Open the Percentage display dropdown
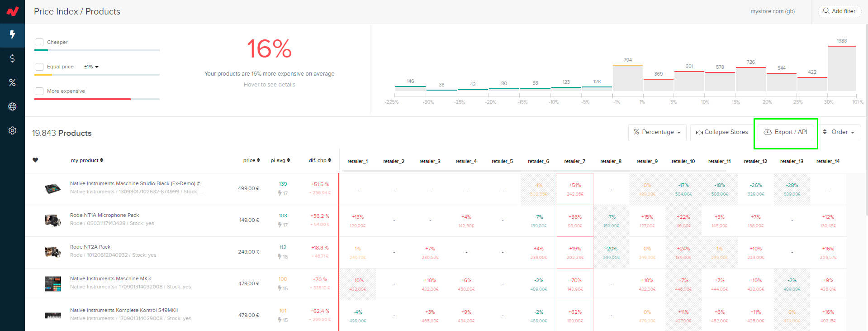The image size is (868, 331). [x=657, y=132]
